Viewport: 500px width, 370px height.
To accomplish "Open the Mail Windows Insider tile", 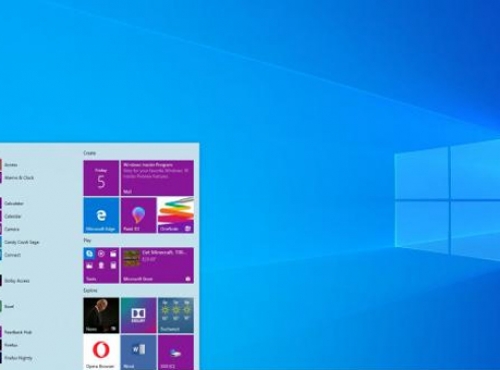I will pos(157,178).
